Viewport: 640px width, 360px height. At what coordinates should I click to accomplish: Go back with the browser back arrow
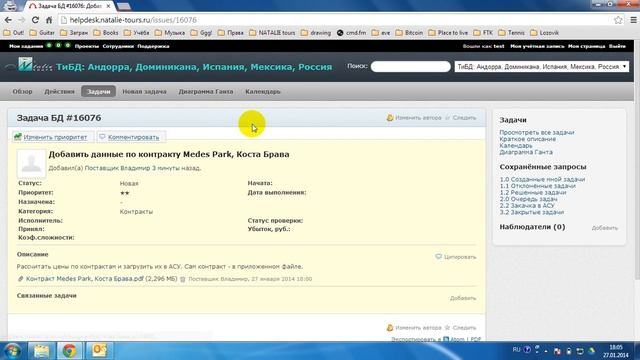point(8,20)
